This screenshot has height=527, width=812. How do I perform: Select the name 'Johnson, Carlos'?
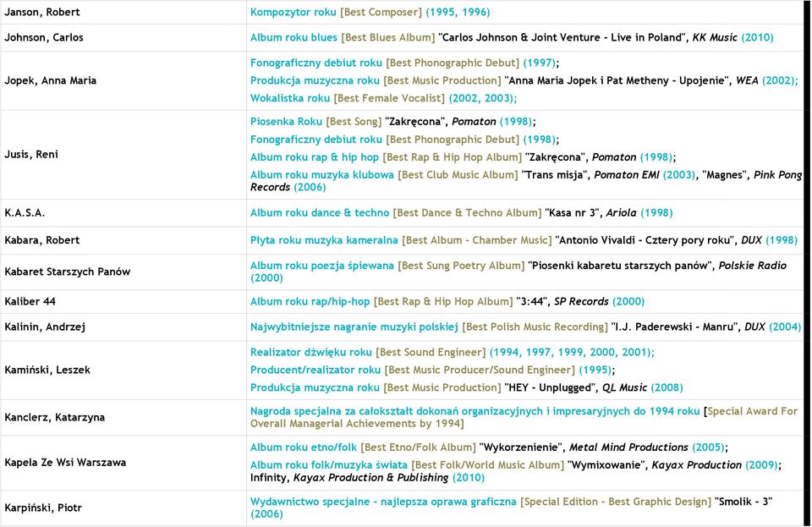pyautogui.click(x=43, y=37)
